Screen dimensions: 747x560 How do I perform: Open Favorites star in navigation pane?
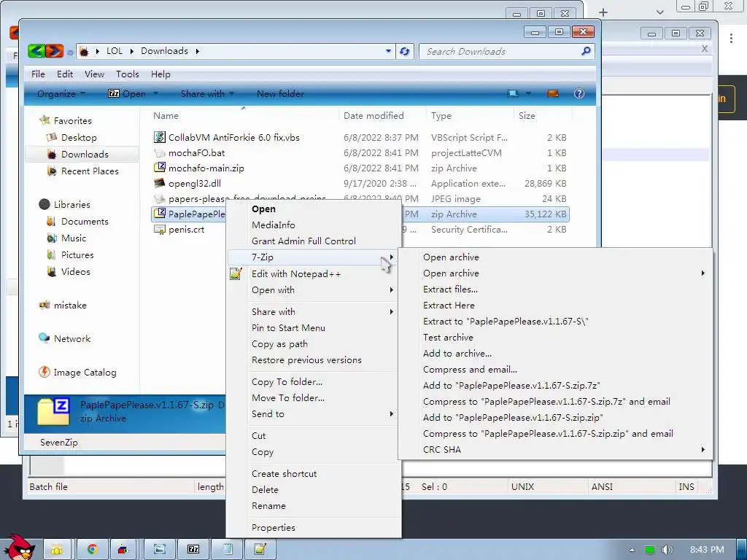point(44,120)
